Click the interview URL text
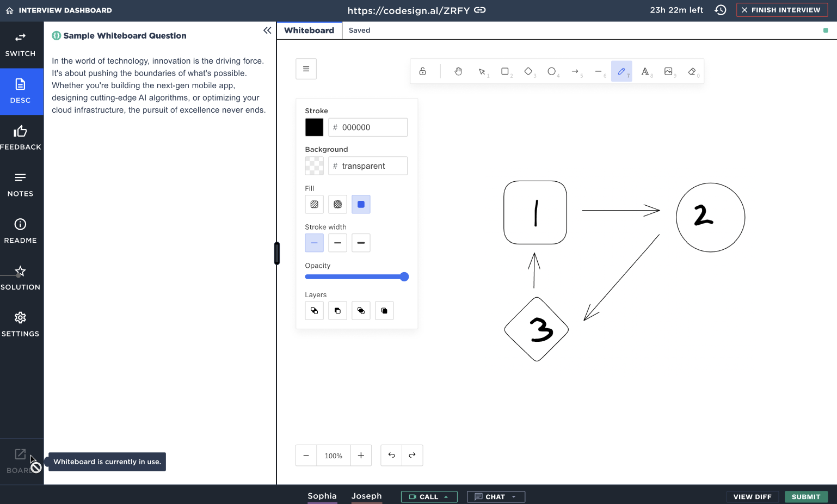The width and height of the screenshot is (837, 504). click(x=409, y=10)
